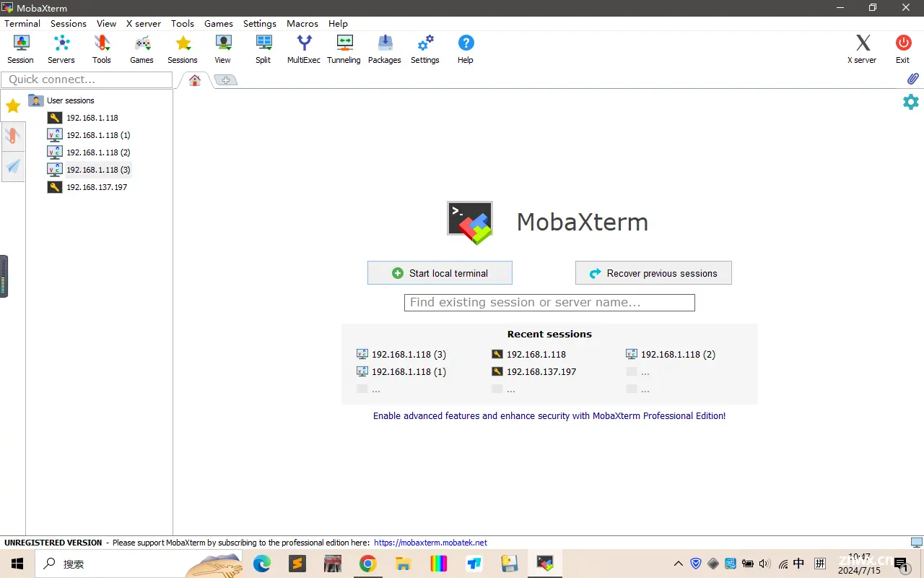This screenshot has height=578, width=924.
Task: Click the monitor icon in status bar
Action: (x=916, y=543)
